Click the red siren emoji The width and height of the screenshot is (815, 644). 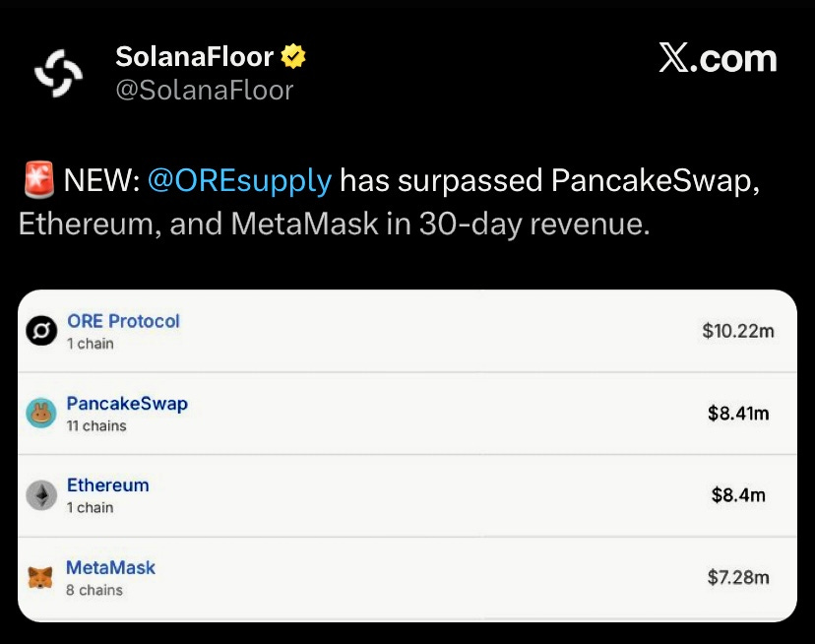pos(37,181)
